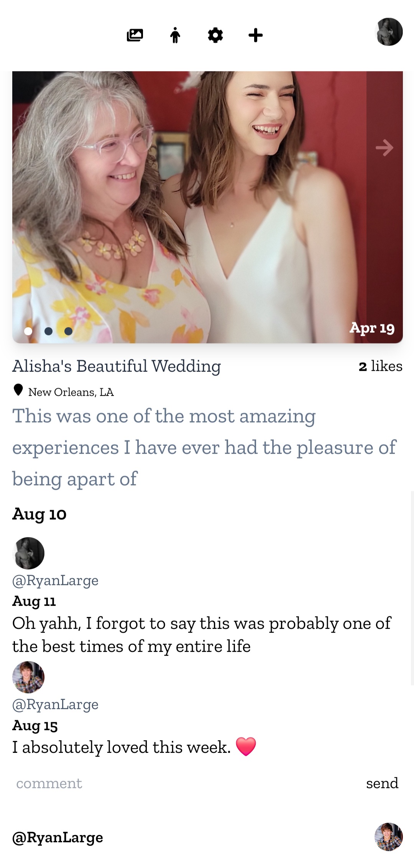Select the first carousel dot
The height and width of the screenshot is (868, 414).
(28, 331)
